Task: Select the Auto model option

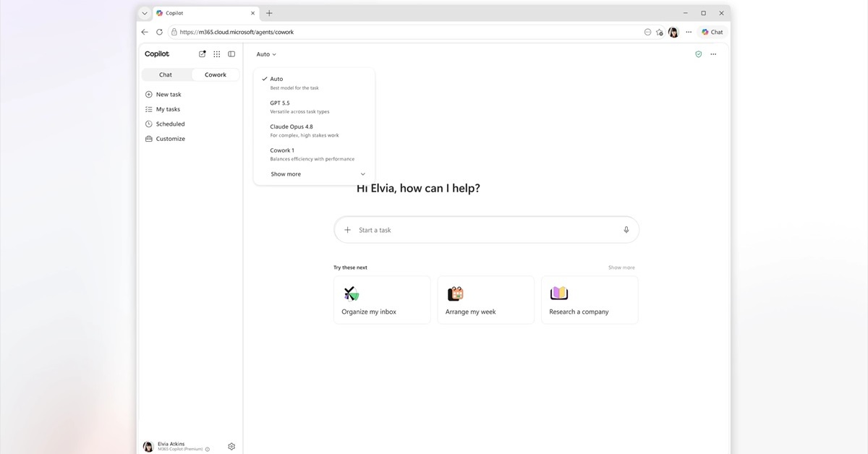Action: [x=315, y=82]
